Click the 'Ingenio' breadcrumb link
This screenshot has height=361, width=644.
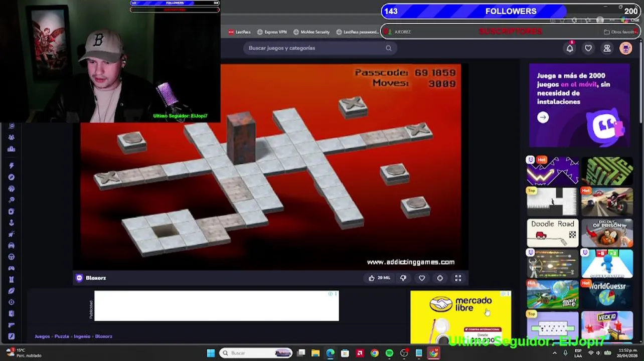[82, 336]
